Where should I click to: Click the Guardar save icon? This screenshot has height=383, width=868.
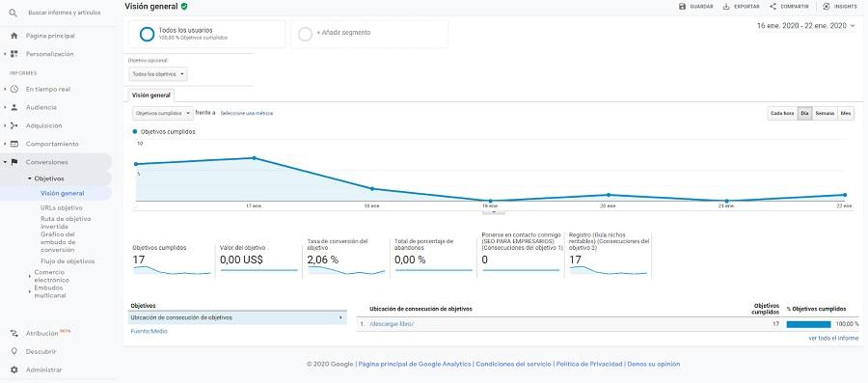[x=682, y=7]
